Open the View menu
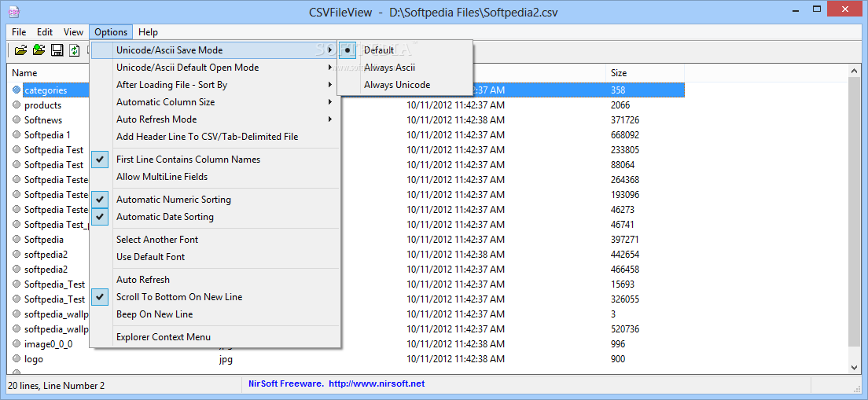The image size is (868, 400). click(73, 32)
